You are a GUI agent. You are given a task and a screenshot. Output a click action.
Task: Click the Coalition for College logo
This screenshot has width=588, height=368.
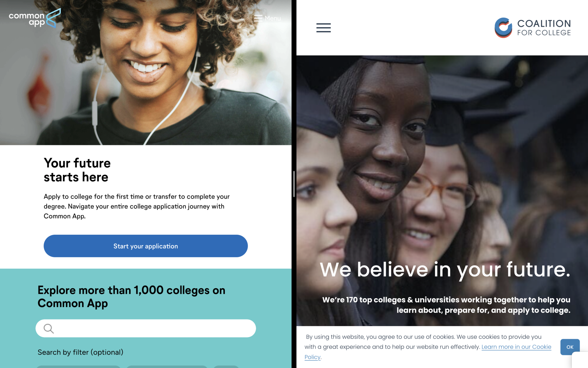pos(532,28)
